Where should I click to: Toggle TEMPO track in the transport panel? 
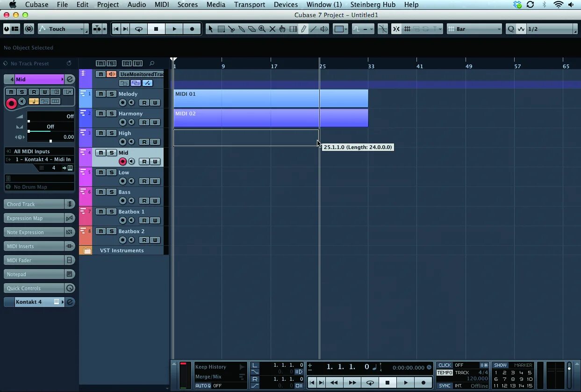click(445, 373)
